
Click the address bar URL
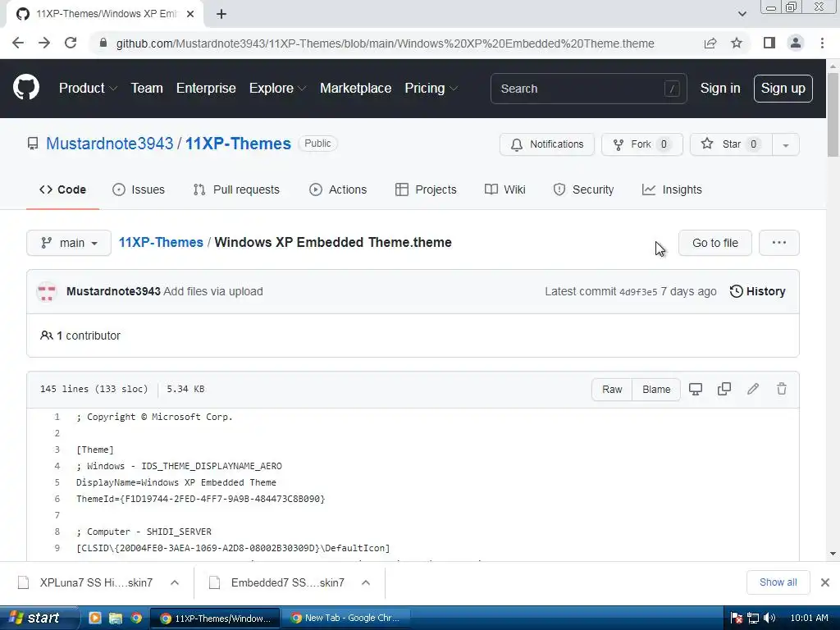[x=385, y=43]
